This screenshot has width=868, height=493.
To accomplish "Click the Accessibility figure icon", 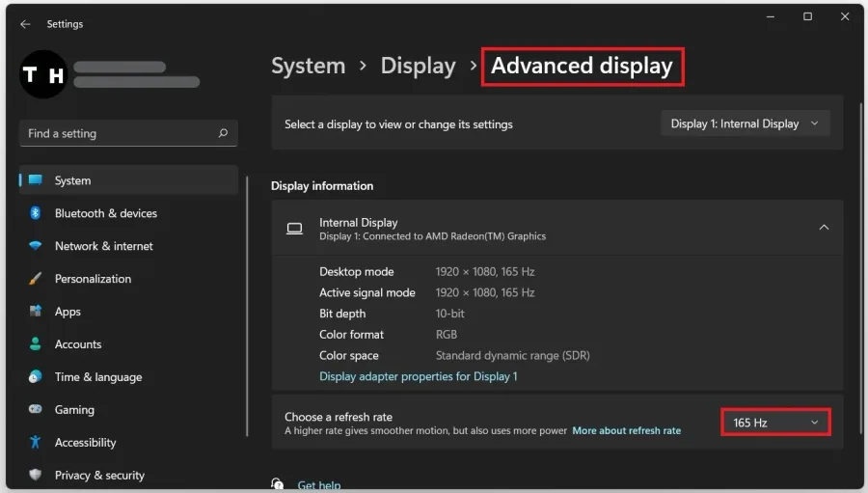I will click(36, 442).
